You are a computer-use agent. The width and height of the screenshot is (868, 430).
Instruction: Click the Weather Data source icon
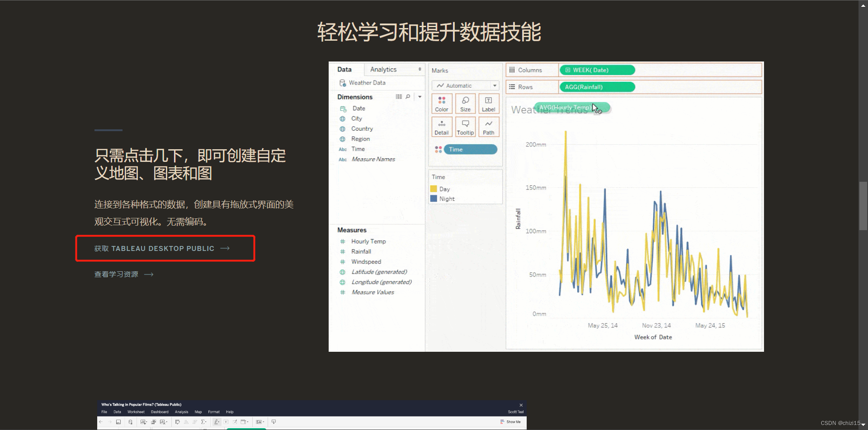click(x=343, y=83)
